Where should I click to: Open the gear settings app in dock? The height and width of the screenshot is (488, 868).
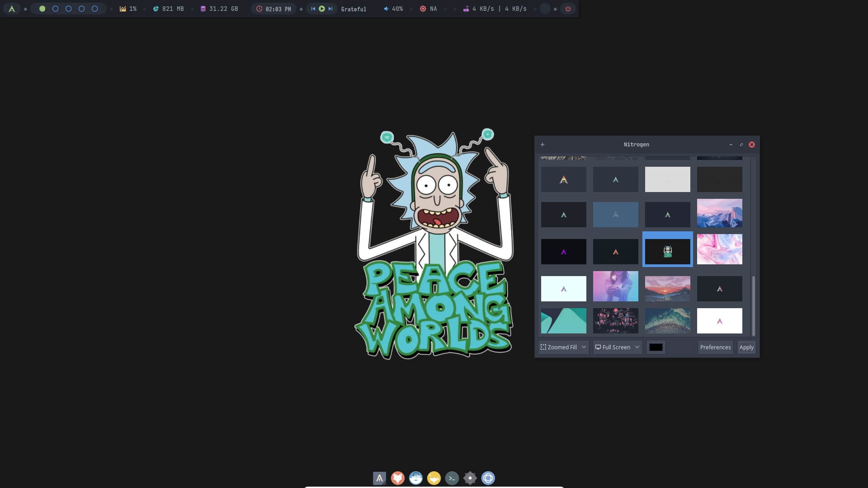tap(470, 478)
